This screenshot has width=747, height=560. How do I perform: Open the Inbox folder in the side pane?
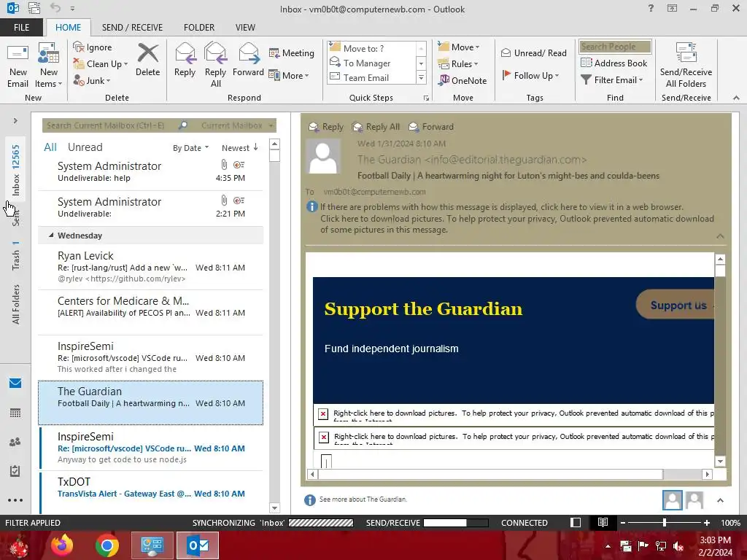(16, 170)
